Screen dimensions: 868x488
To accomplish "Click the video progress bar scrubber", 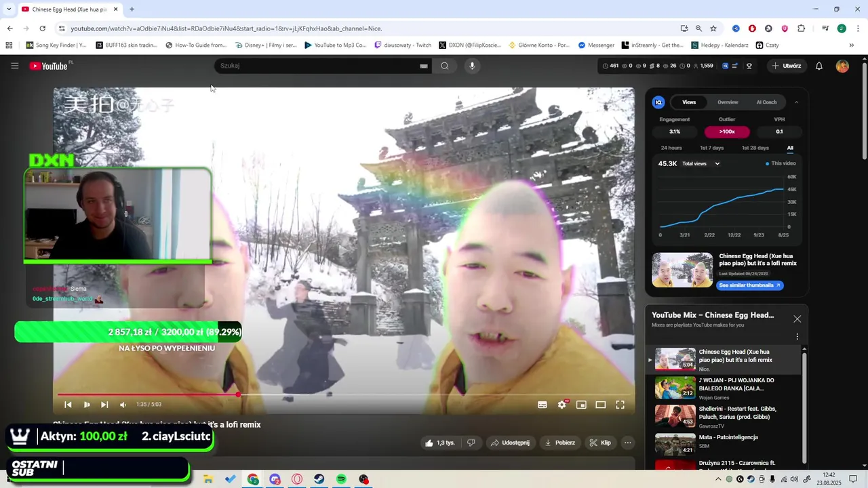I will 238,394.
